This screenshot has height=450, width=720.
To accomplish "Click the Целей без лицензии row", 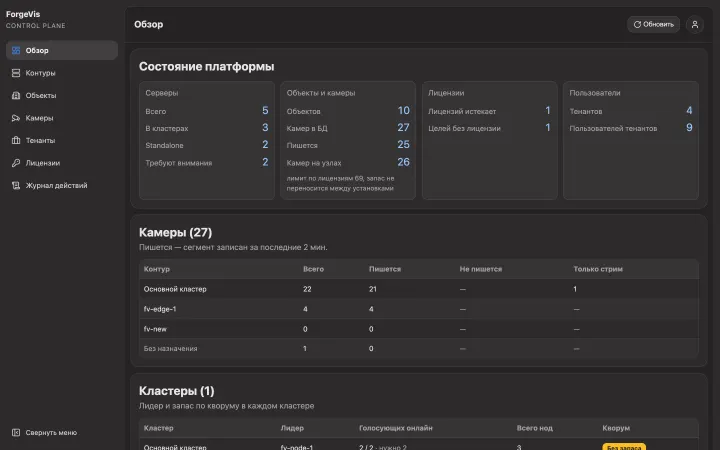I will tap(489, 128).
